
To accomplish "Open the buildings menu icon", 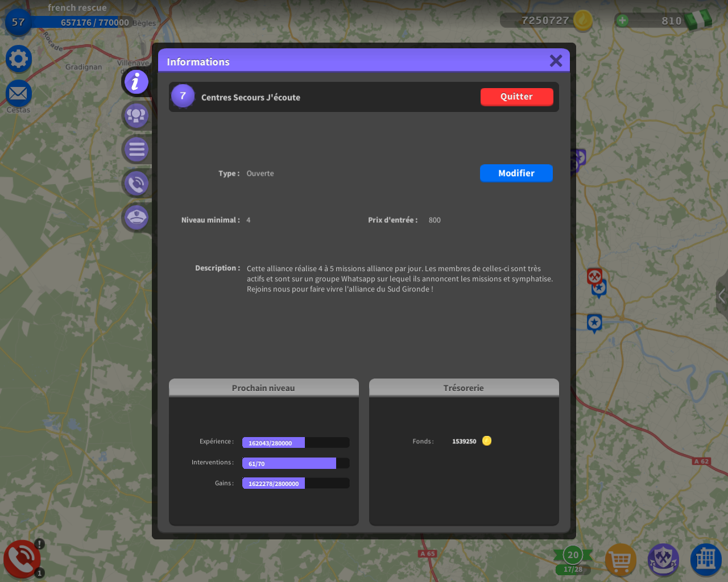I will (x=706, y=559).
